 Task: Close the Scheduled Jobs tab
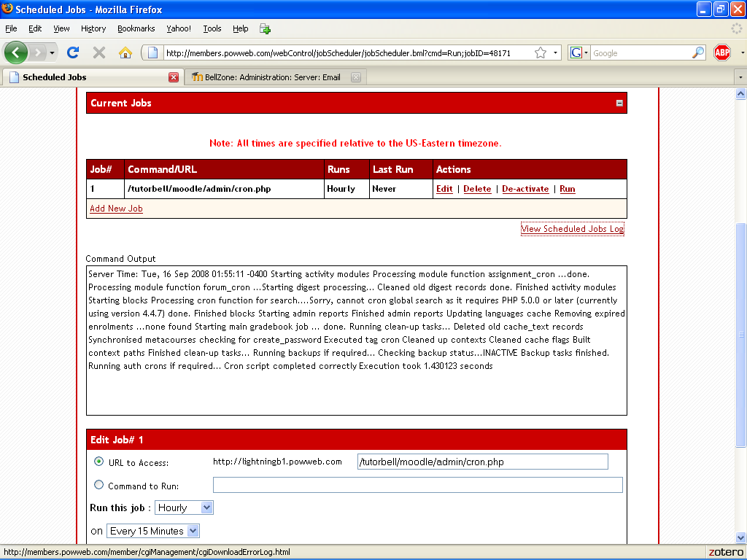point(174,77)
